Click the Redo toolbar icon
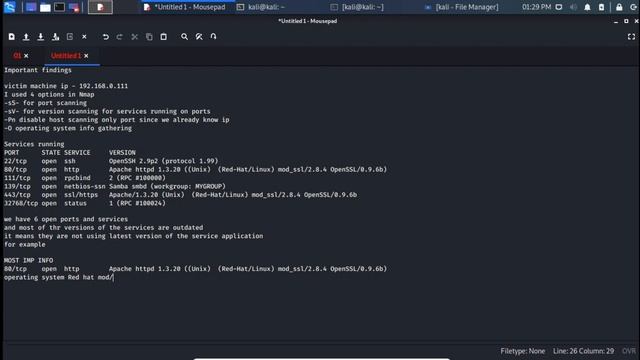Viewport: 640px width, 360px height. coord(120,37)
